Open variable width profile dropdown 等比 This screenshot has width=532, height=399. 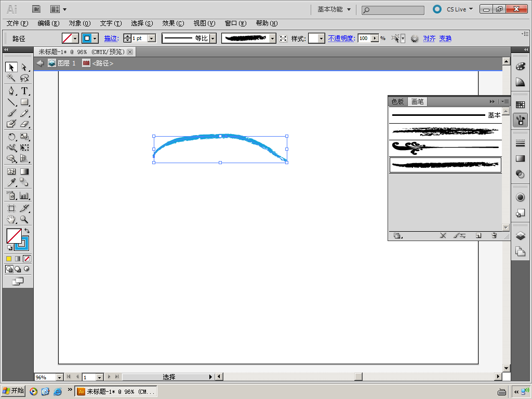(212, 38)
